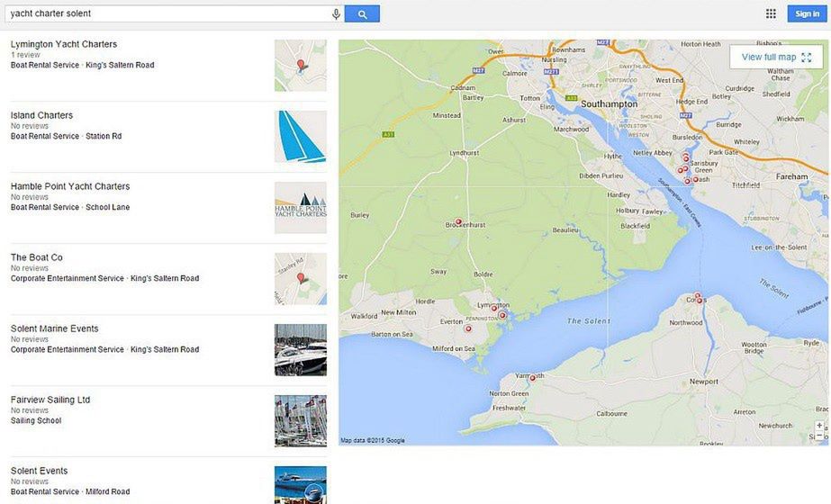Image resolution: width=831 pixels, height=504 pixels.
Task: Click the Hamble Point Yacht Charters logo thumbnail
Action: 301,208
